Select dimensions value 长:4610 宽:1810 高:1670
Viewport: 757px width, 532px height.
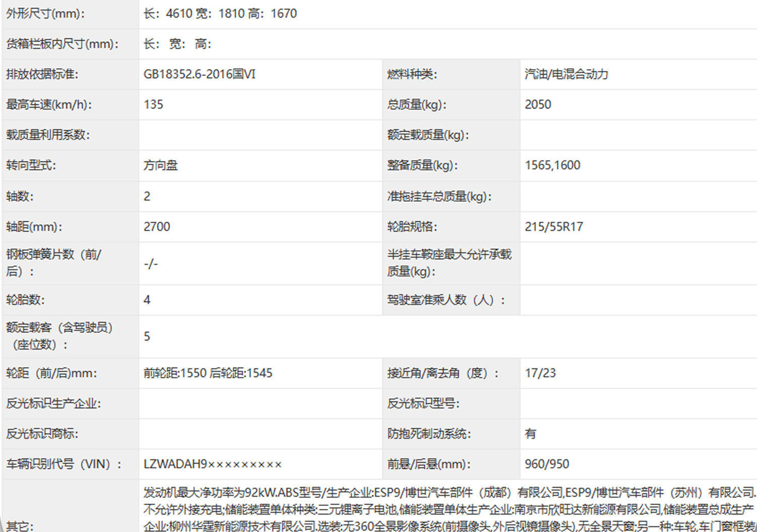point(220,13)
